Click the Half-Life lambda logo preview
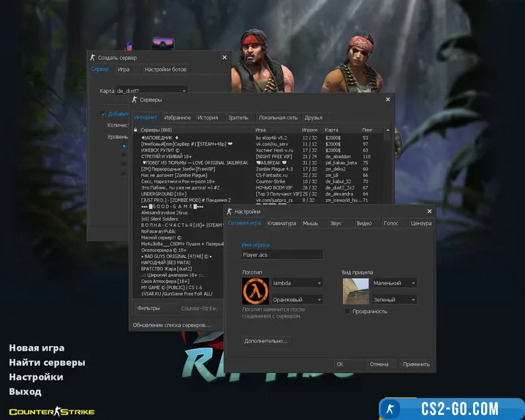 (x=255, y=291)
